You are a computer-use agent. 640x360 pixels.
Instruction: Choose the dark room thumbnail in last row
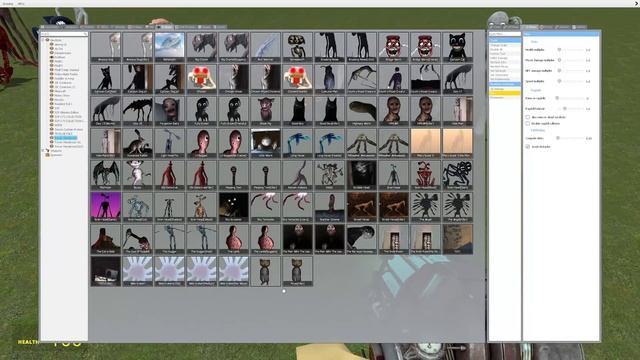[x=105, y=271]
